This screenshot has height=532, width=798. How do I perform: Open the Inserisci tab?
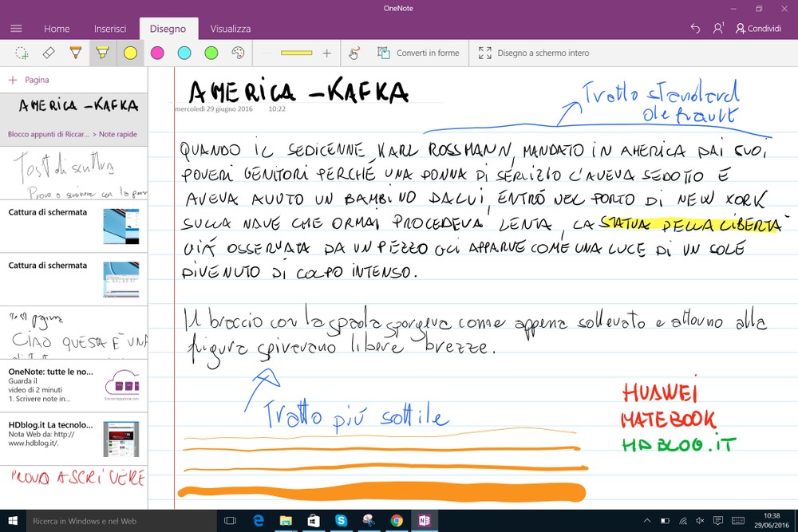[110, 29]
